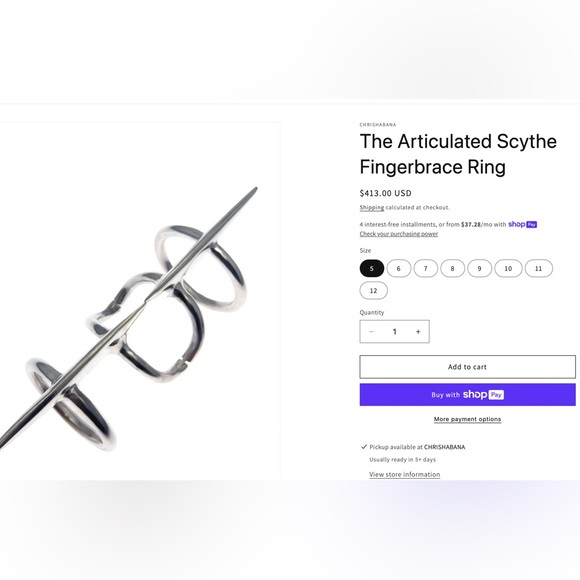Check your purchasing power link
Viewport: 580px width, 580px height.
tap(399, 234)
